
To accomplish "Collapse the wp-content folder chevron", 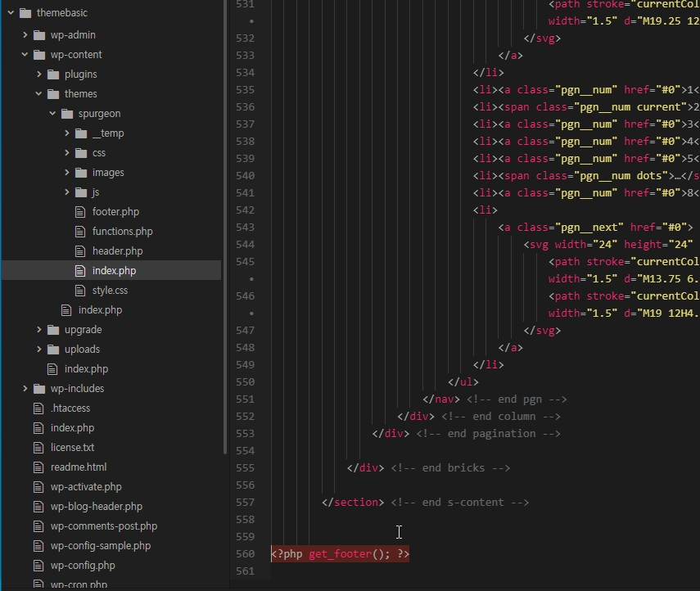I will [x=25, y=55].
